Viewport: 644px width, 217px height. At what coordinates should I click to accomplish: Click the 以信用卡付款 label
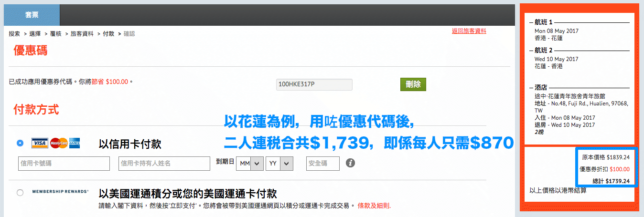click(x=130, y=144)
